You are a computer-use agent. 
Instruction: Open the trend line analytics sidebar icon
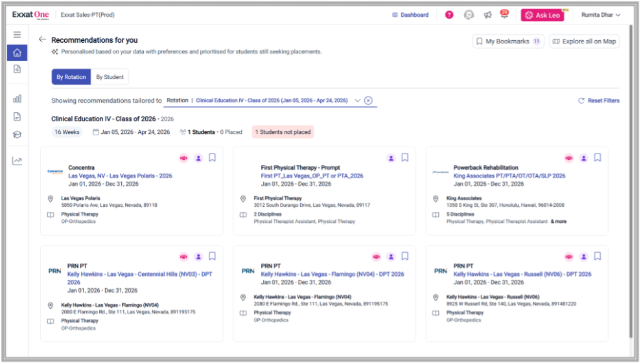tap(17, 161)
